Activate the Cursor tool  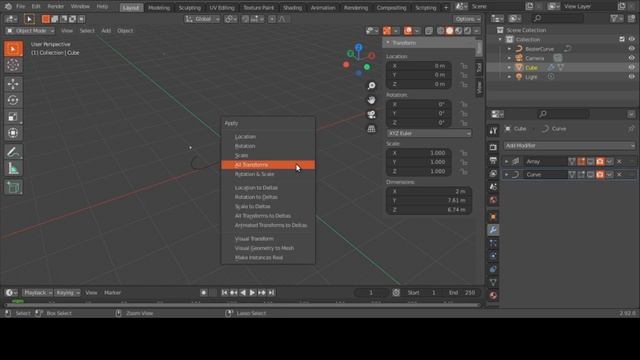pos(13,65)
